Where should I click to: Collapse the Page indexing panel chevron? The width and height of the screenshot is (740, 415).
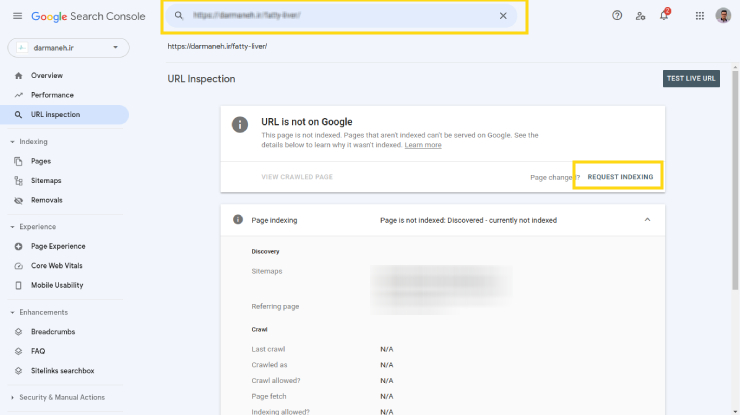(648, 220)
